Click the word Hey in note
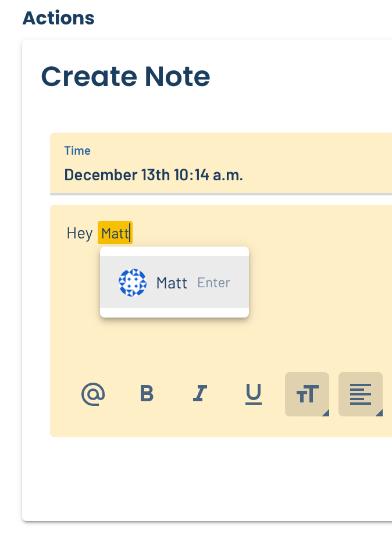392x542 pixels. [x=80, y=233]
